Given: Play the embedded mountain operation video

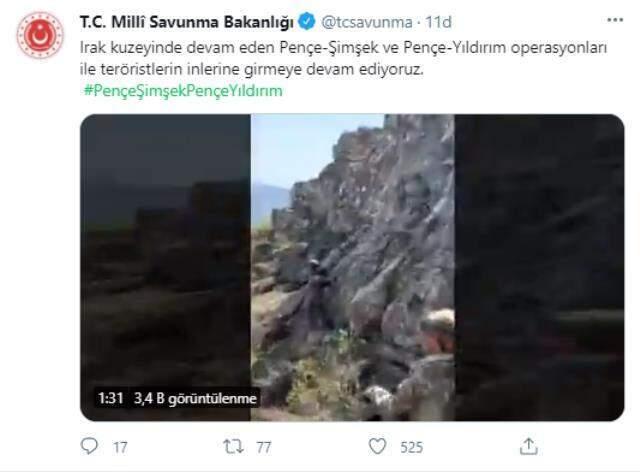Looking at the screenshot, I should pyautogui.click(x=352, y=267).
